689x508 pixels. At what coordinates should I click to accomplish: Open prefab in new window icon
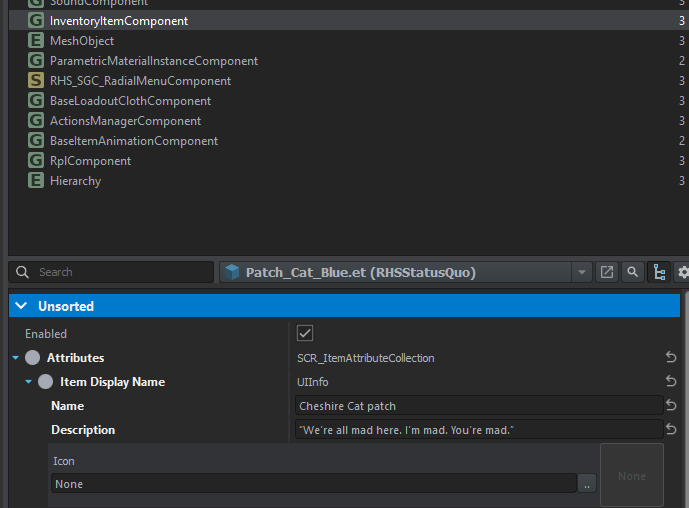coord(607,272)
